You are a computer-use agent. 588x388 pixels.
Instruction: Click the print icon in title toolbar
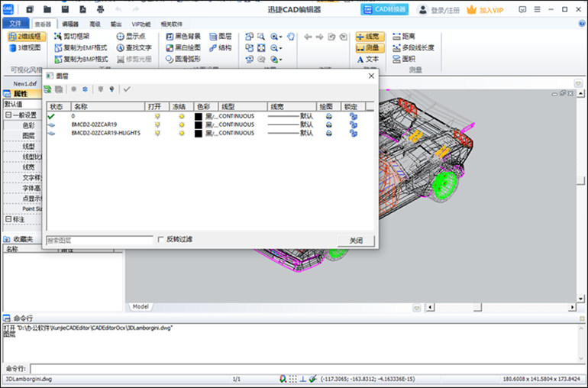click(x=101, y=9)
